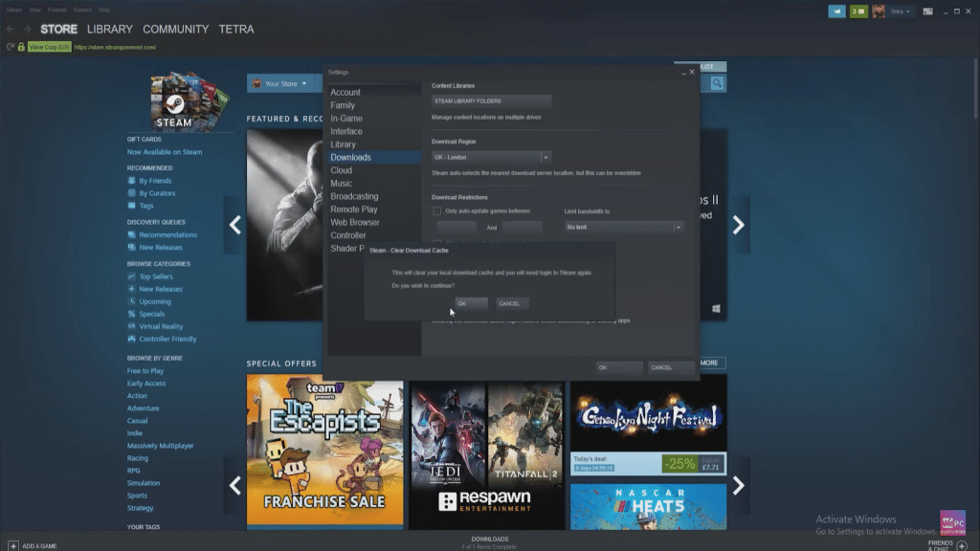Select the Virtual Reality category icon
980x551 pixels.
click(130, 327)
